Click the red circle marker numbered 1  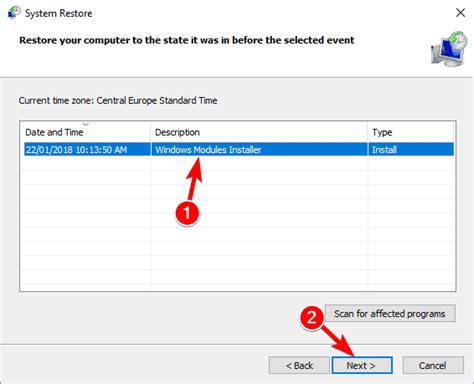tap(187, 213)
